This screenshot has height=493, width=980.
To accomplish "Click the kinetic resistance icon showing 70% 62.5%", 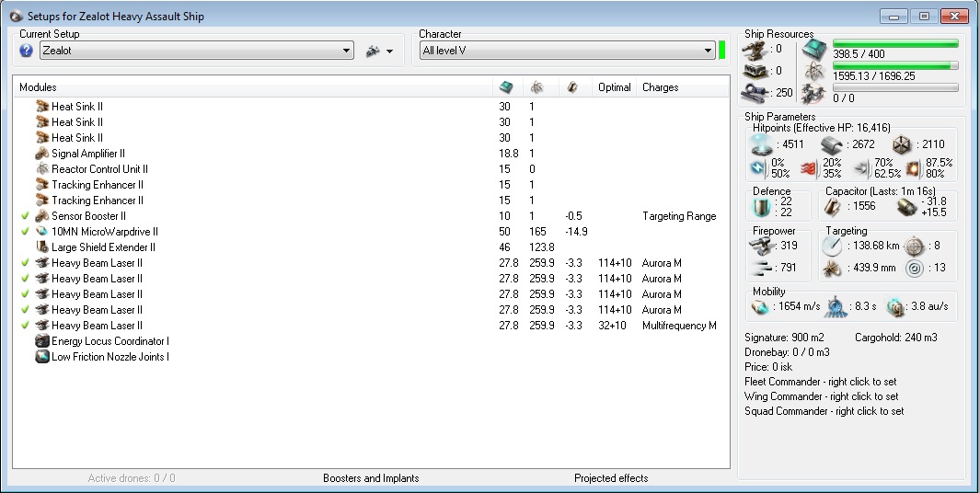I will [x=860, y=168].
